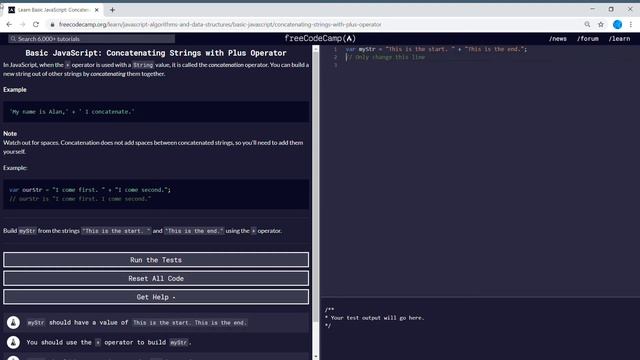Click inline code 'This is the start. ' in instructions
The height and width of the screenshot is (360, 640).
coord(116,231)
